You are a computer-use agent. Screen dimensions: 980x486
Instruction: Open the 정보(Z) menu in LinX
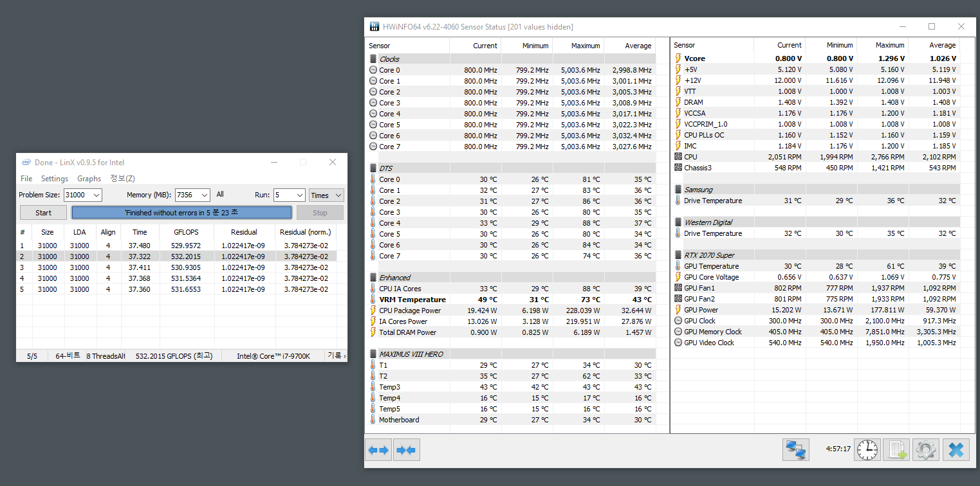point(122,179)
